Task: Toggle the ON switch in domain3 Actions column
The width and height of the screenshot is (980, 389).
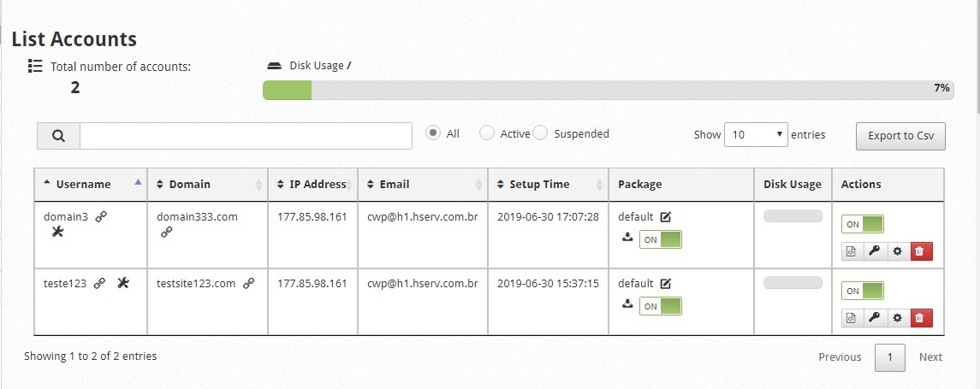Action: pyautogui.click(x=863, y=224)
